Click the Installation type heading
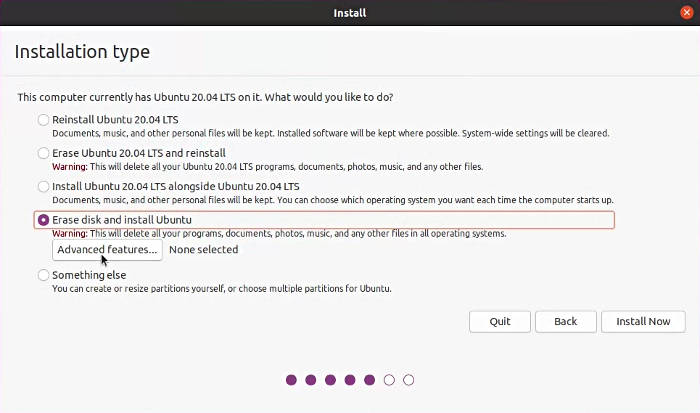This screenshot has width=700, height=413. tap(82, 52)
